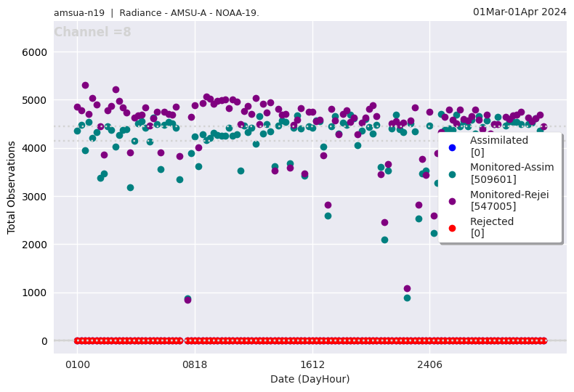Click the purple Monitored-Rejei legend marker
The image size is (574, 392).
(452, 201)
